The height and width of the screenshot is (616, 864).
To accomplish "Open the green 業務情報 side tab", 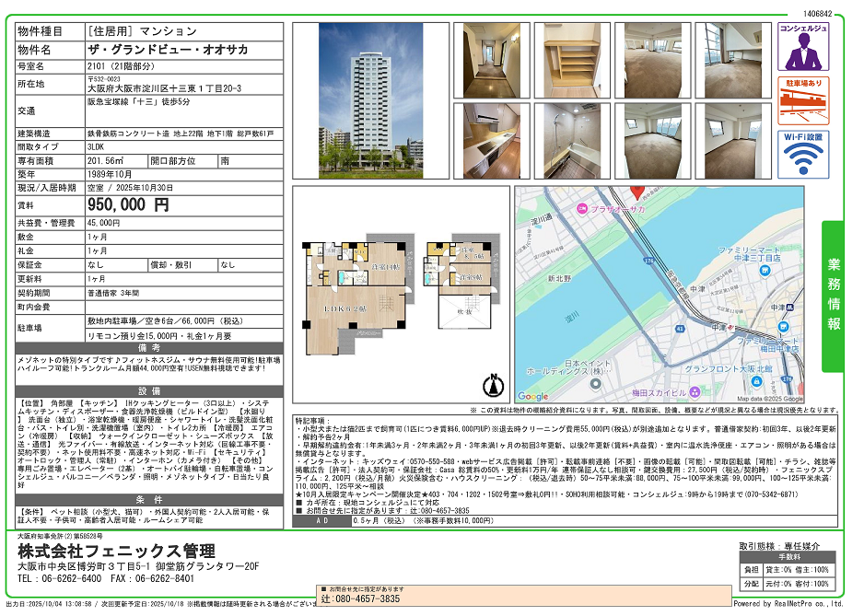I will click(833, 294).
